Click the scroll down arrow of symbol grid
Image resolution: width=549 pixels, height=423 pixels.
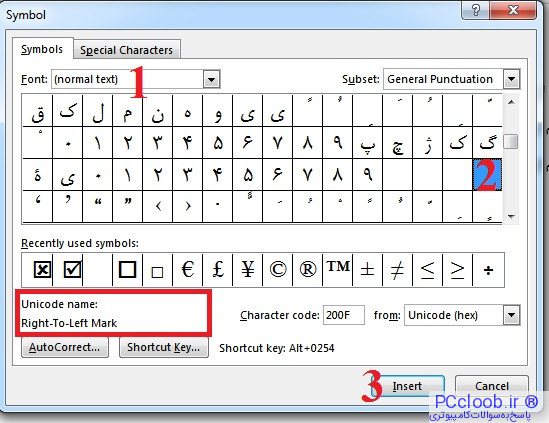pyautogui.click(x=511, y=216)
